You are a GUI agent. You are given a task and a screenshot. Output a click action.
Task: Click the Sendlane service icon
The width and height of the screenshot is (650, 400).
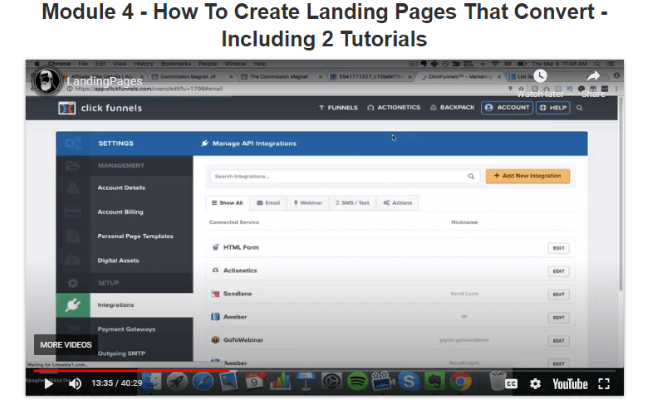point(215,294)
